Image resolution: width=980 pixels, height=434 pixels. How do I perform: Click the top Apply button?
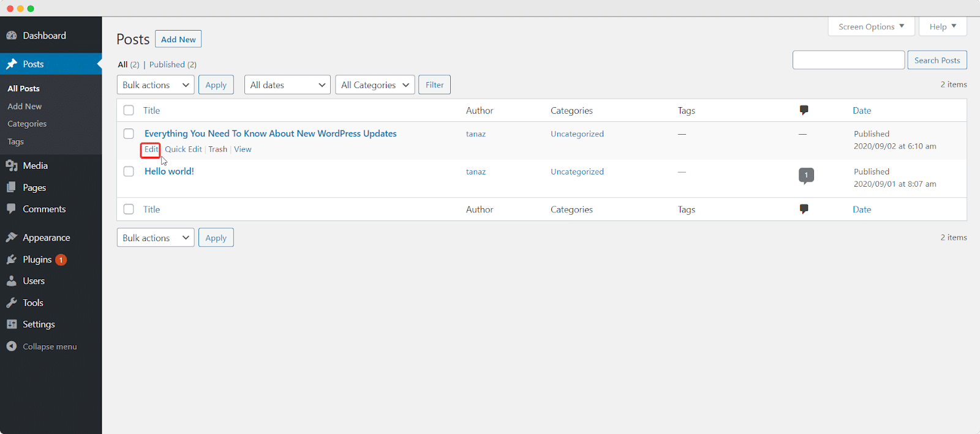click(x=216, y=85)
